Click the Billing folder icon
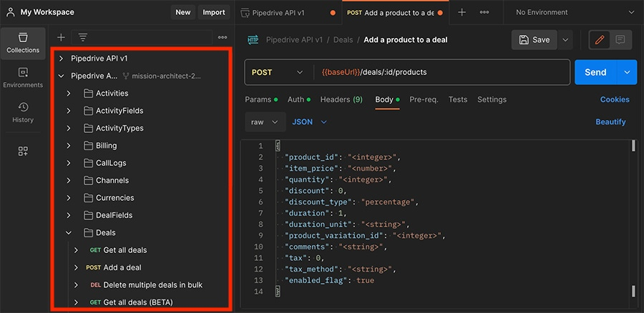This screenshot has height=313, width=644. point(88,146)
